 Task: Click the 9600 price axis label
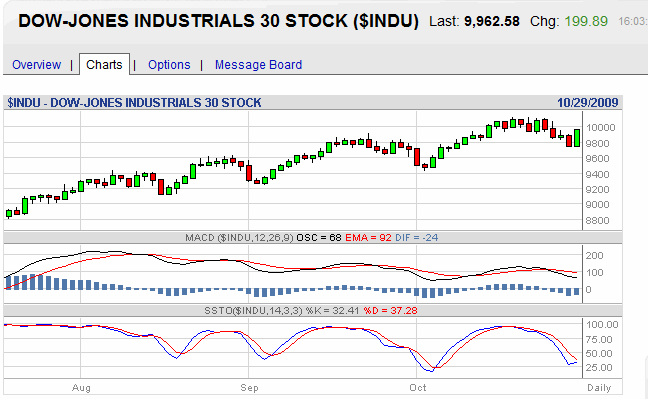598,159
